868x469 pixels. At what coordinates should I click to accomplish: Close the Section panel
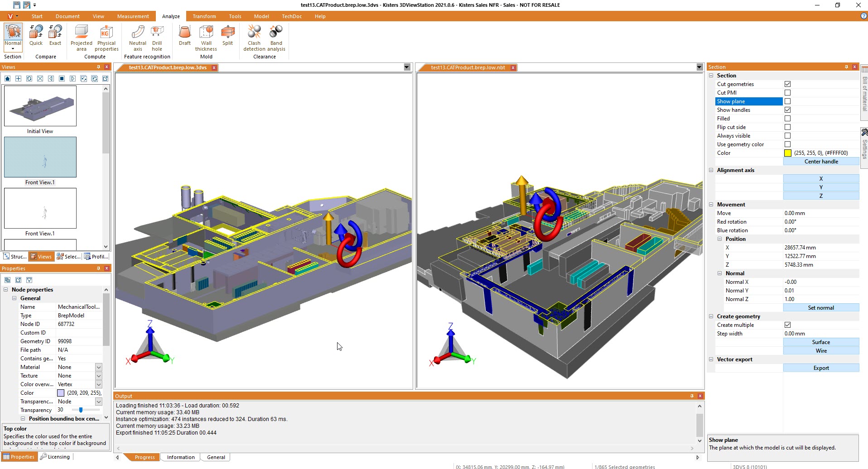tap(855, 67)
